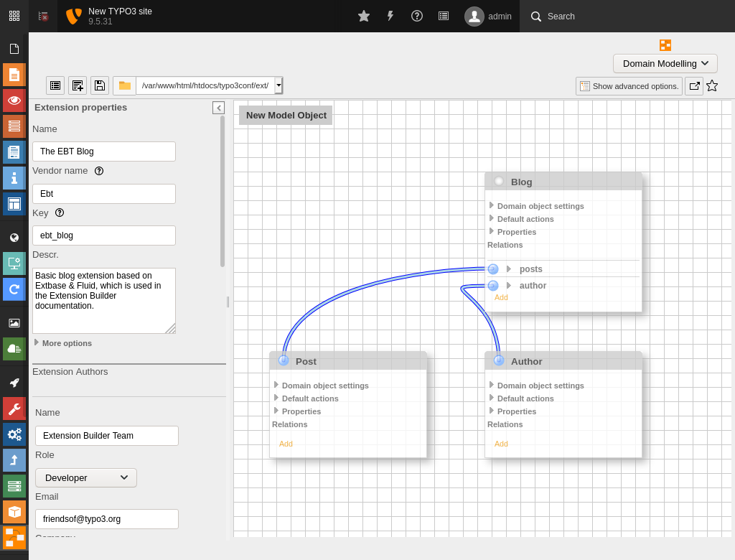This screenshot has width=735, height=560.
Task: Open the Info module in the sidebar
Action: 14,178
